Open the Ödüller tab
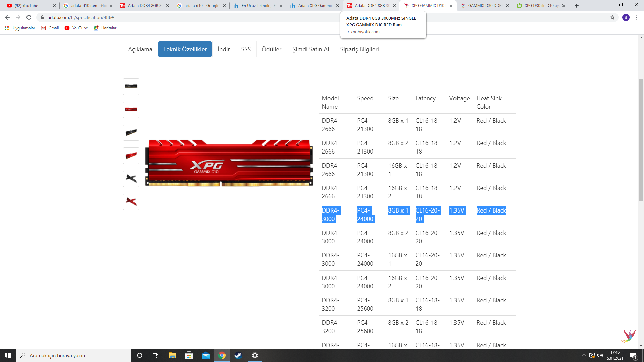 pyautogui.click(x=271, y=49)
